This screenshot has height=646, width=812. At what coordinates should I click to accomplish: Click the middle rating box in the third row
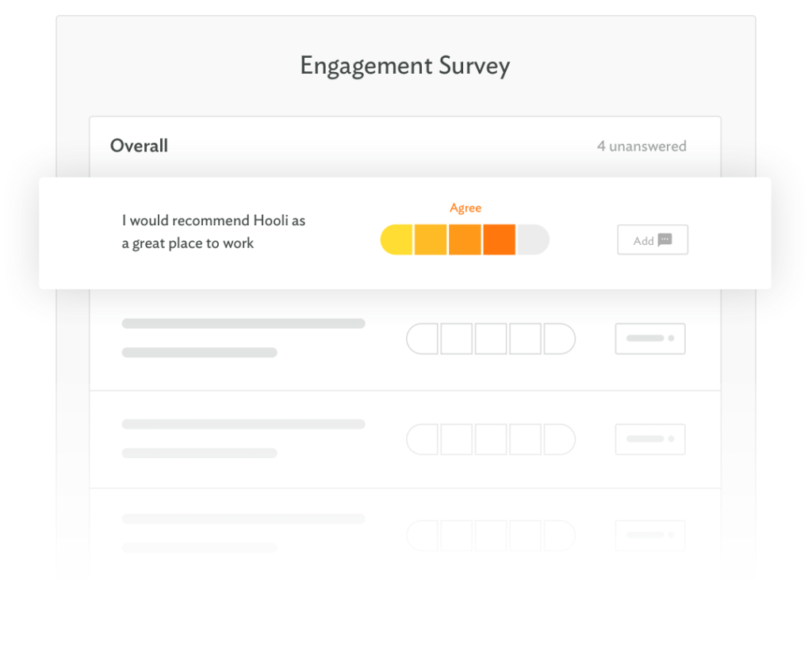tap(491, 439)
